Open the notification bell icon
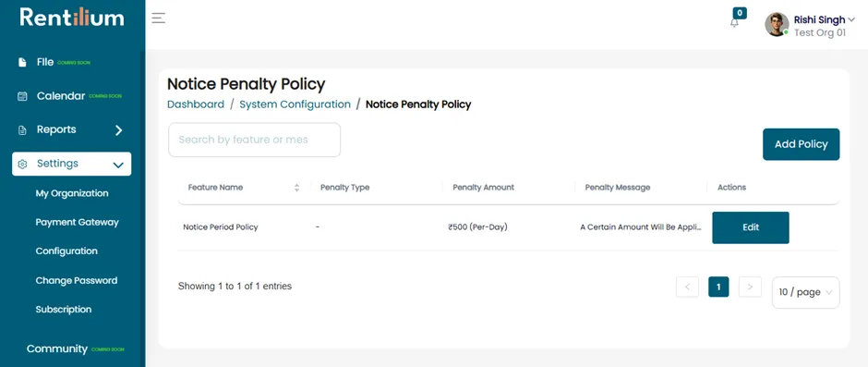 coord(735,23)
